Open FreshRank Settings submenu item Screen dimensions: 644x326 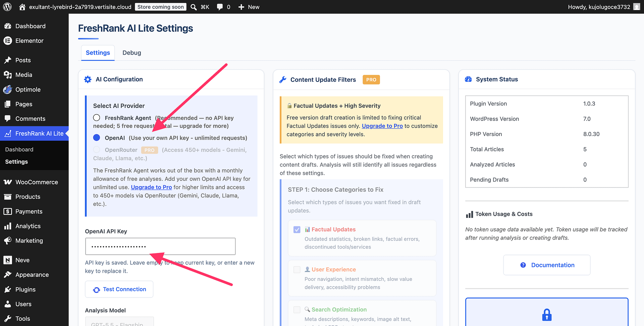[x=16, y=161]
